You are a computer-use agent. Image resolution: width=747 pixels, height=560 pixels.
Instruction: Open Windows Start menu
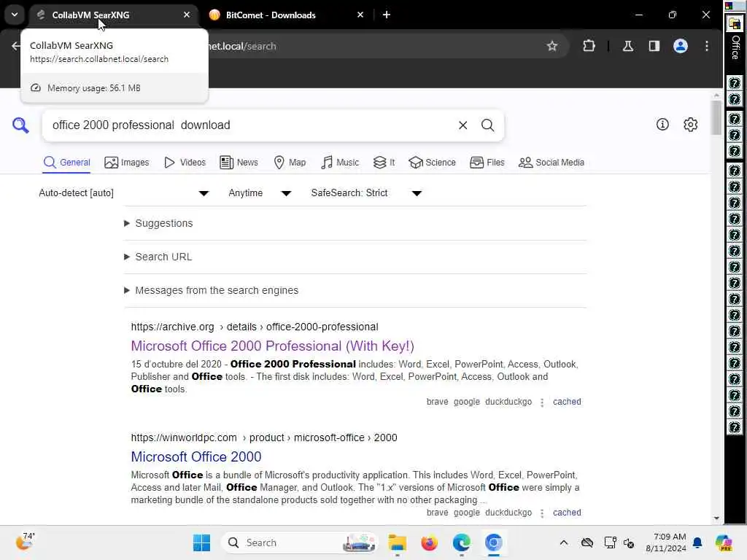point(201,542)
